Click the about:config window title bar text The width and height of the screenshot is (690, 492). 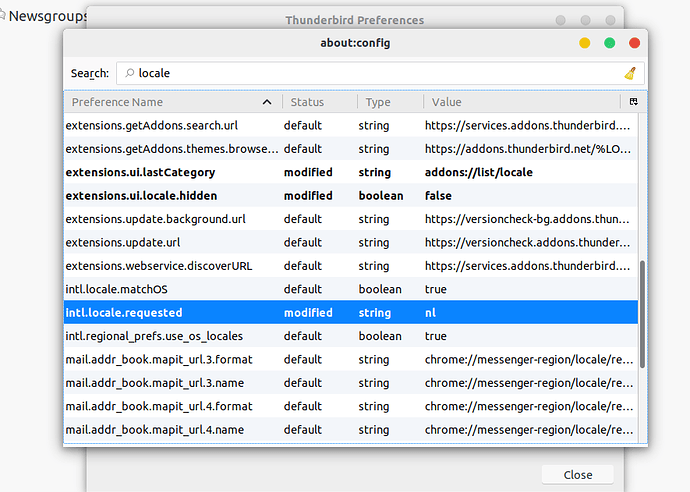(x=355, y=43)
